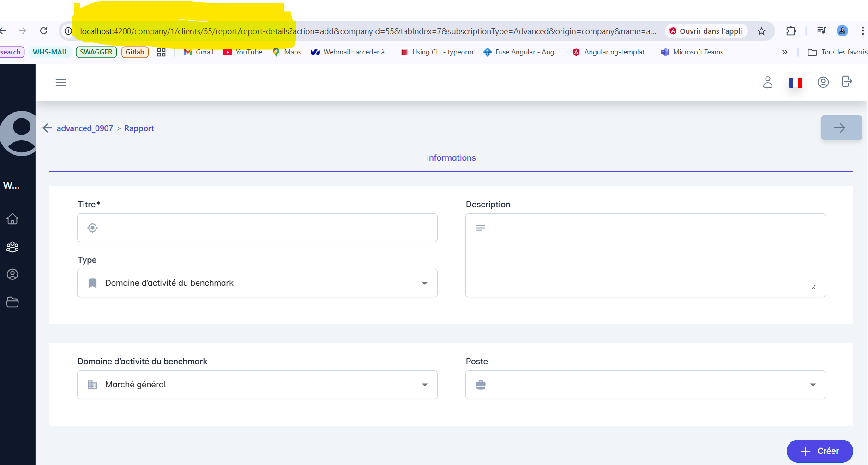
Task: Click the account circle icon in sidebar
Action: click(12, 274)
